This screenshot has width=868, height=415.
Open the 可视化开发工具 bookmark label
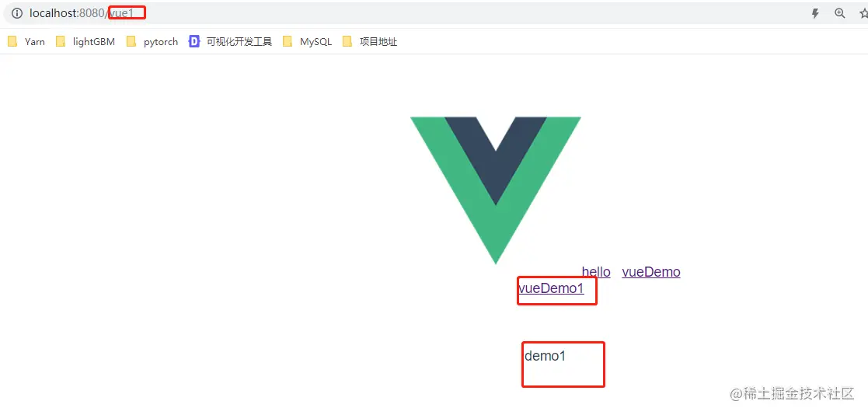tap(239, 41)
